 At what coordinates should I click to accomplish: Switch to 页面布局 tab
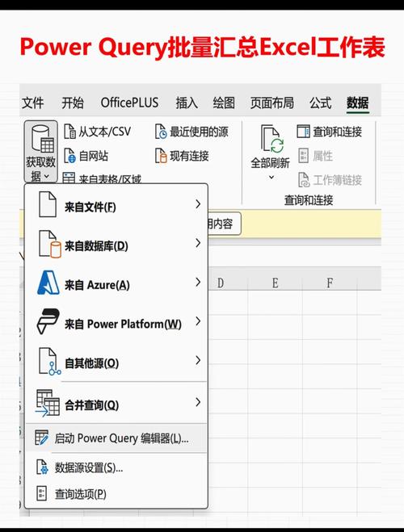[x=272, y=103]
